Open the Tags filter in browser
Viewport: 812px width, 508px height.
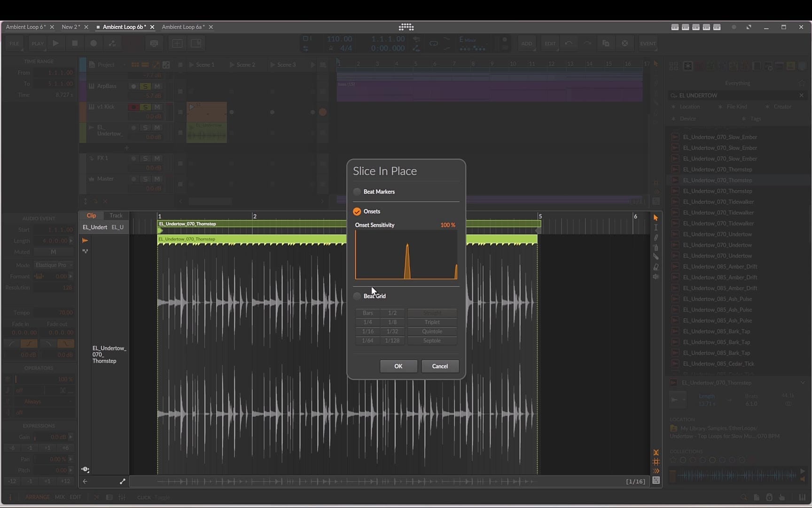(755, 119)
